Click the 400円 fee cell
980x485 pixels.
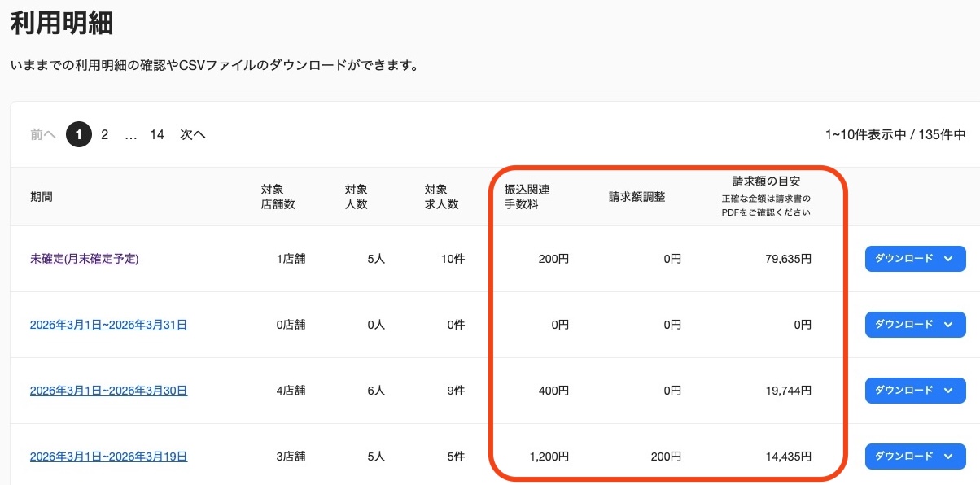[553, 391]
